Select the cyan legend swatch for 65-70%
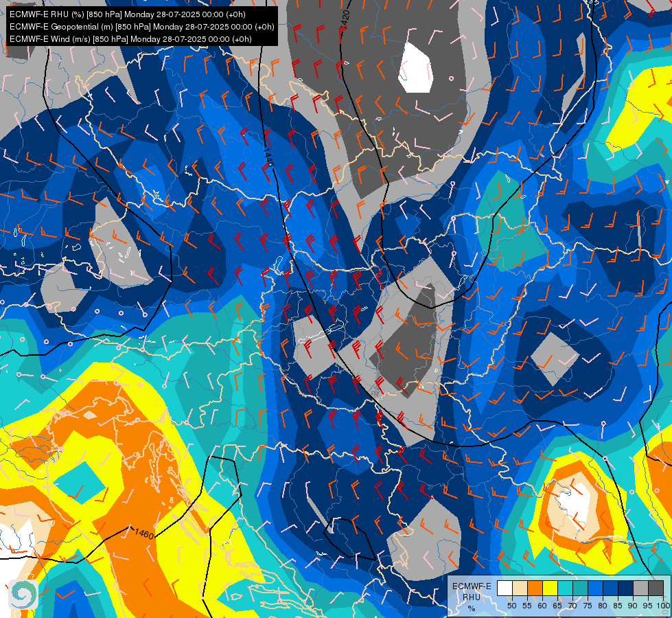 point(566,588)
